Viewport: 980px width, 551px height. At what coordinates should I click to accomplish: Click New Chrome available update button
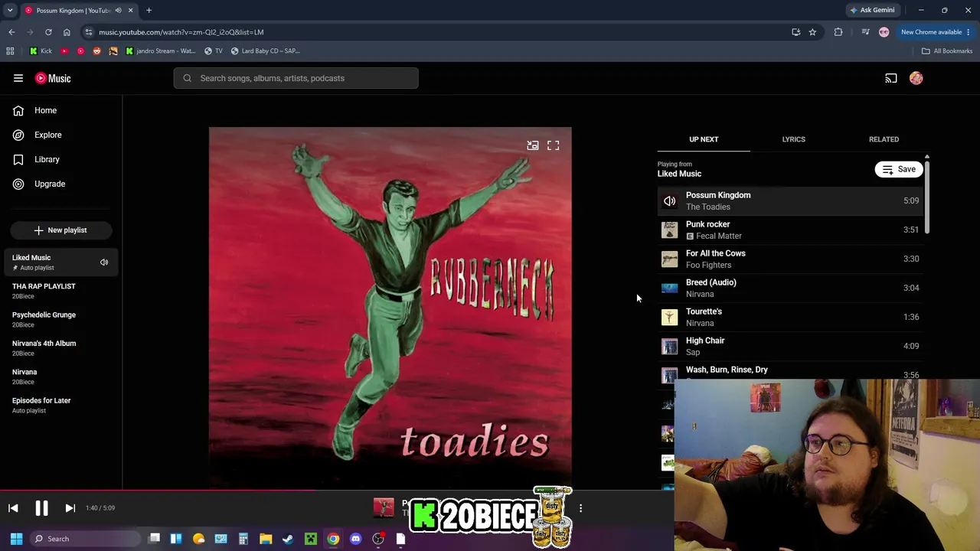[x=935, y=32]
